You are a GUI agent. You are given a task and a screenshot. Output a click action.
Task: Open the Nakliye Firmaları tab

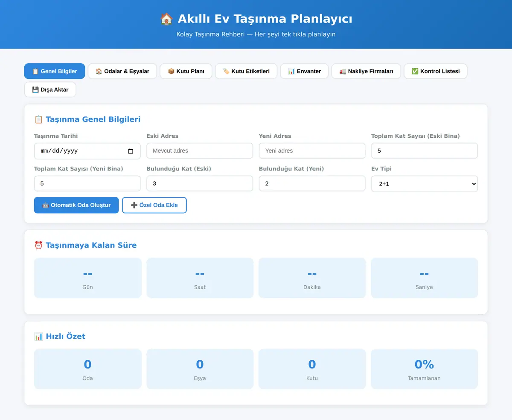tap(366, 71)
